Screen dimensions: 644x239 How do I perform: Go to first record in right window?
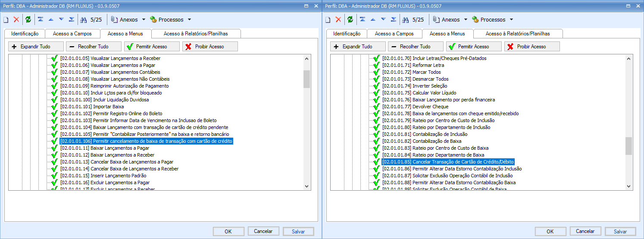click(x=362, y=19)
